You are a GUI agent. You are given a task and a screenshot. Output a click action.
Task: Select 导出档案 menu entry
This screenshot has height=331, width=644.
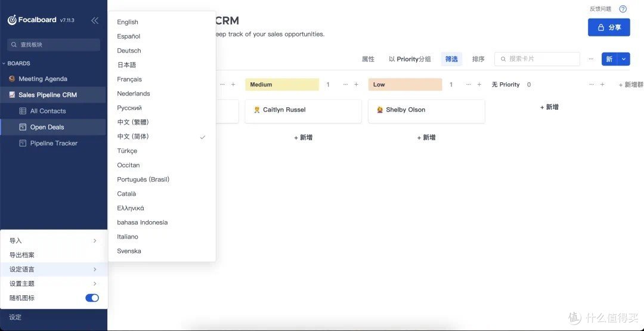(22, 255)
